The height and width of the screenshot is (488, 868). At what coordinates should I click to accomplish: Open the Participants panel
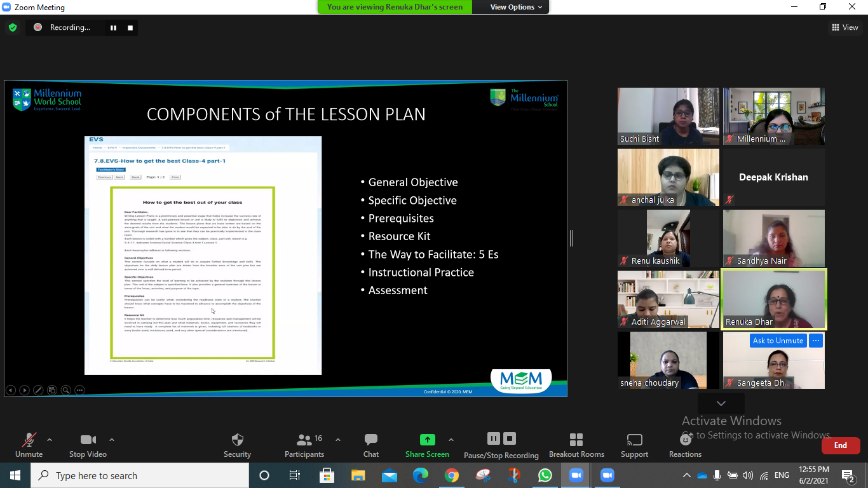pyautogui.click(x=304, y=445)
